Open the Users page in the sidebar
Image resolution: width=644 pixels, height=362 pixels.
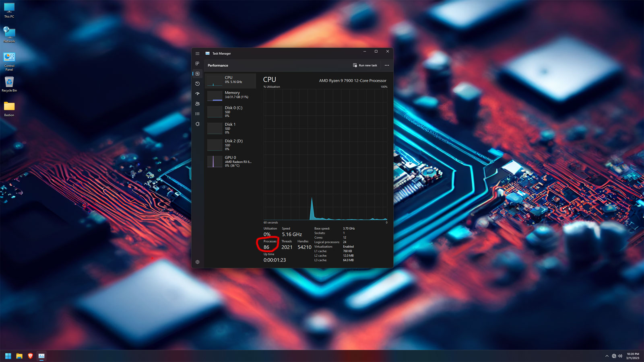197,103
